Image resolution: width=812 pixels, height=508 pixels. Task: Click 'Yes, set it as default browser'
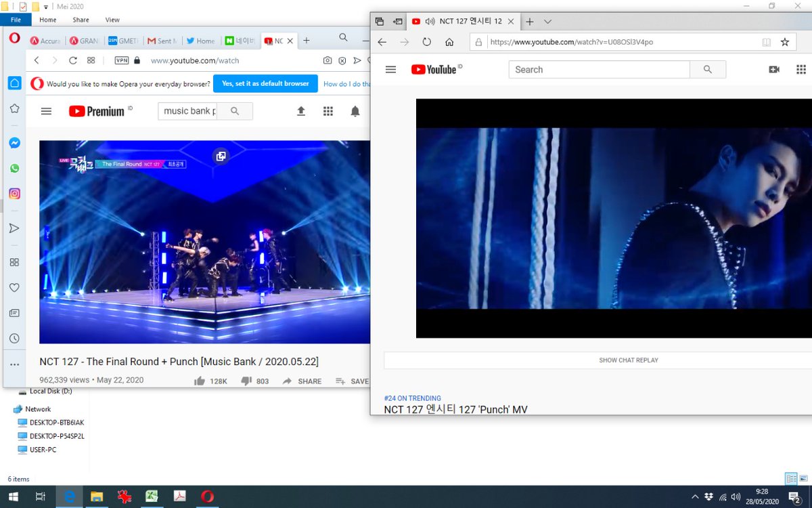pyautogui.click(x=265, y=84)
